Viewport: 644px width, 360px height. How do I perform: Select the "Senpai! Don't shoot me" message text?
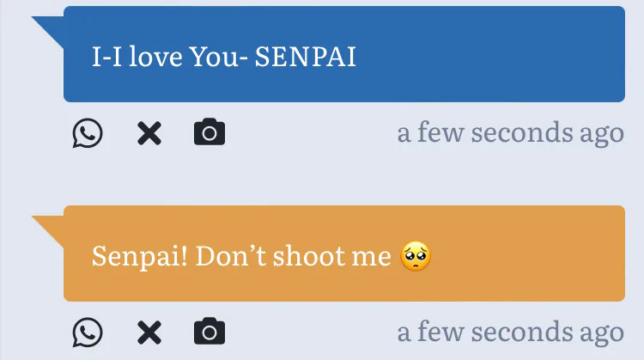241,256
